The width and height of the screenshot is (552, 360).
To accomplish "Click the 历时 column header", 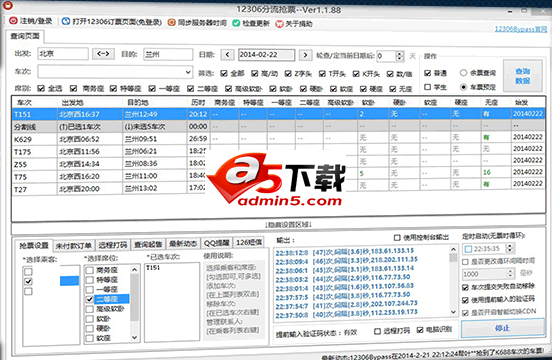I will [x=198, y=102].
